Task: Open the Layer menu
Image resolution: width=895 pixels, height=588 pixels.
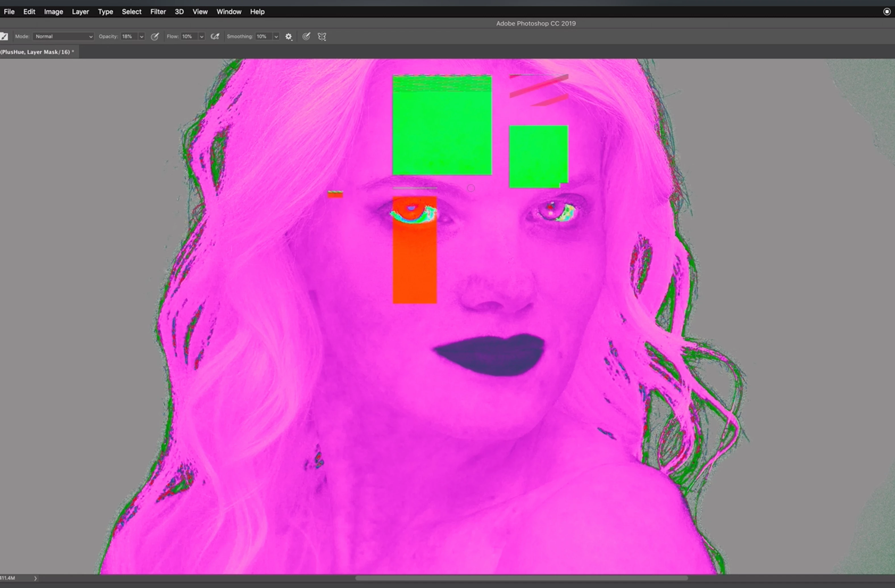Action: click(80, 12)
